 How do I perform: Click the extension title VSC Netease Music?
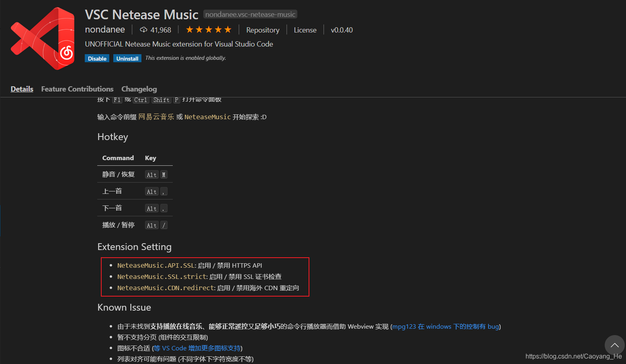click(x=142, y=15)
